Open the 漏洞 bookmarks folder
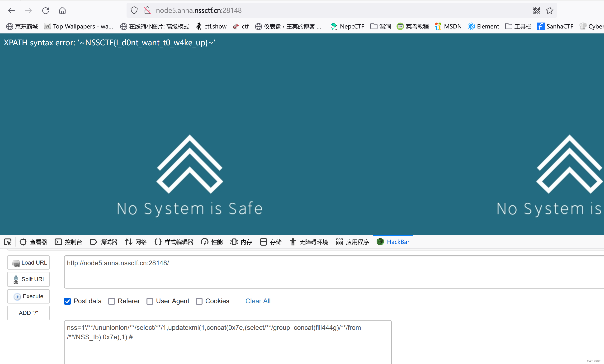 pos(380,26)
